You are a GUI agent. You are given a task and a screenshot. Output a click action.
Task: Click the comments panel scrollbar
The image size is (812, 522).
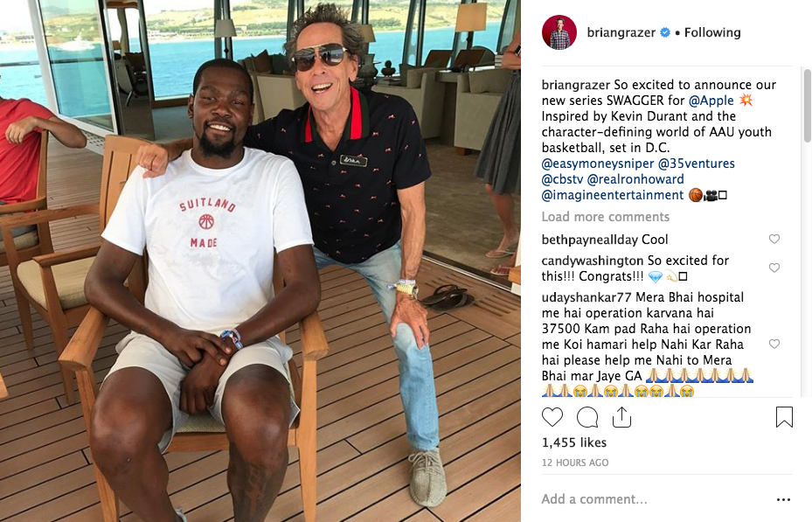coord(808,106)
